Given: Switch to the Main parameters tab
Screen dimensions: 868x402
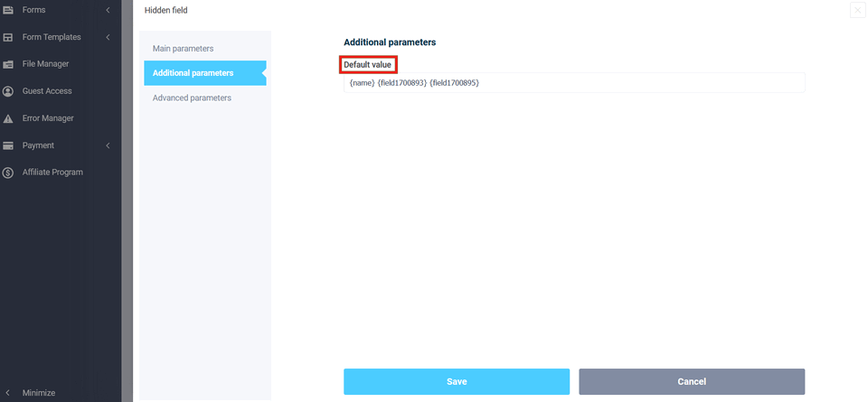Looking at the screenshot, I should (x=184, y=48).
